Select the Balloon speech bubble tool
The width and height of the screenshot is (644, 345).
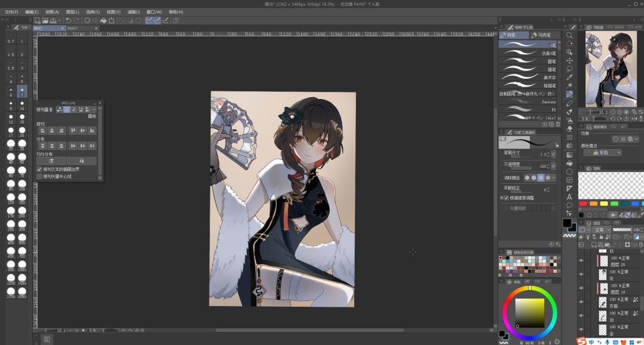pos(569,205)
